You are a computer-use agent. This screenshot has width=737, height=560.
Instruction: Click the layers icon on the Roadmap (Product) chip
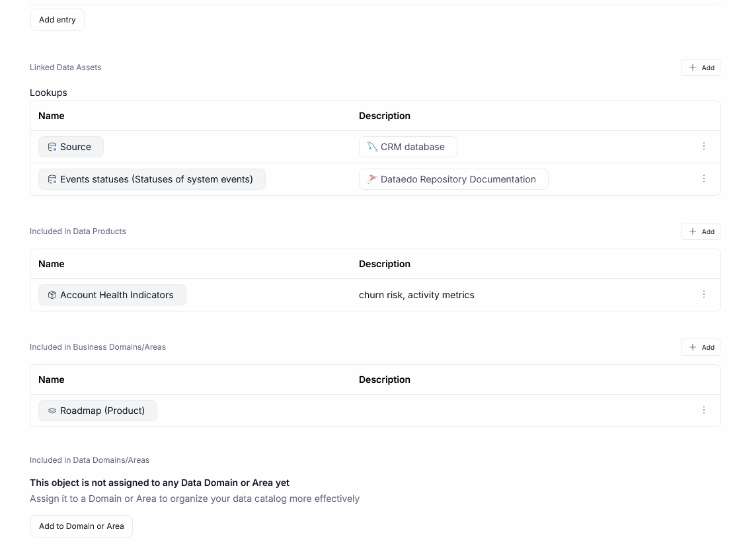[x=52, y=411]
